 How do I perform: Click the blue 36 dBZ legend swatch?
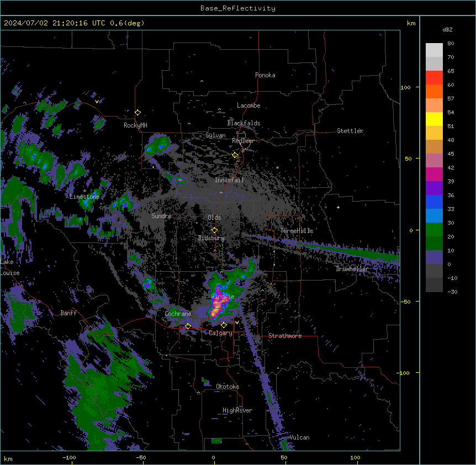click(434, 202)
